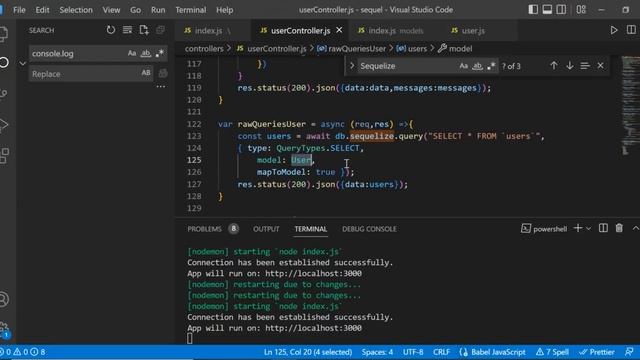Image resolution: width=640 pixels, height=360 pixels.
Task: Open the Help menu
Action: click(224, 10)
